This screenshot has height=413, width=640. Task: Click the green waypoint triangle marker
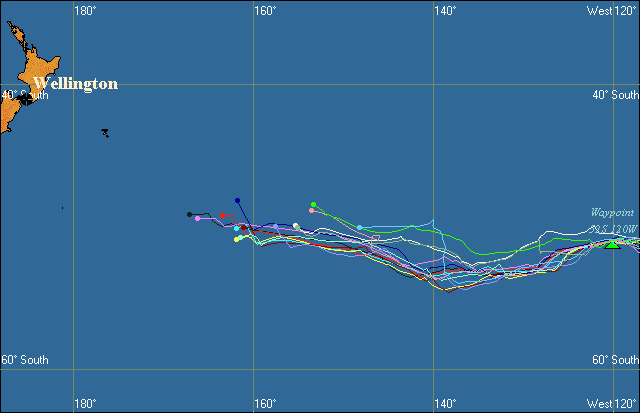click(x=612, y=244)
